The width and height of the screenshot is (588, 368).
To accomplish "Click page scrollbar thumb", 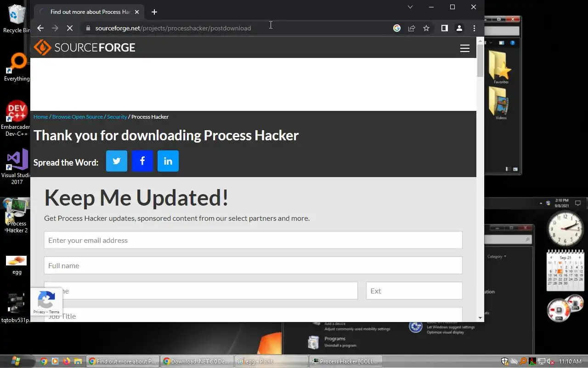I will (480, 60).
